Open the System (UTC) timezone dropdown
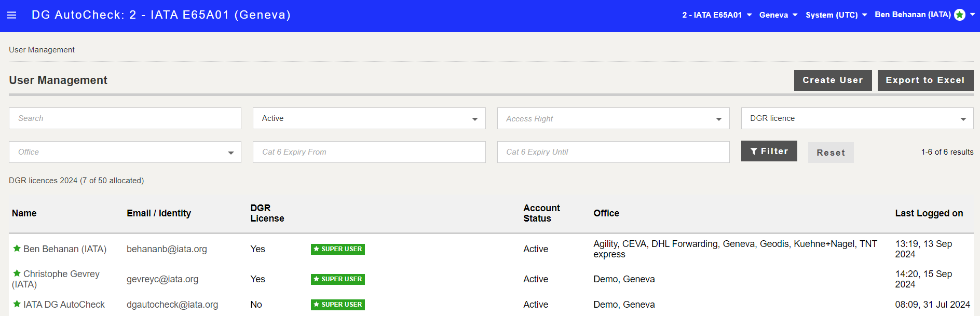980x316 pixels. click(x=836, y=15)
